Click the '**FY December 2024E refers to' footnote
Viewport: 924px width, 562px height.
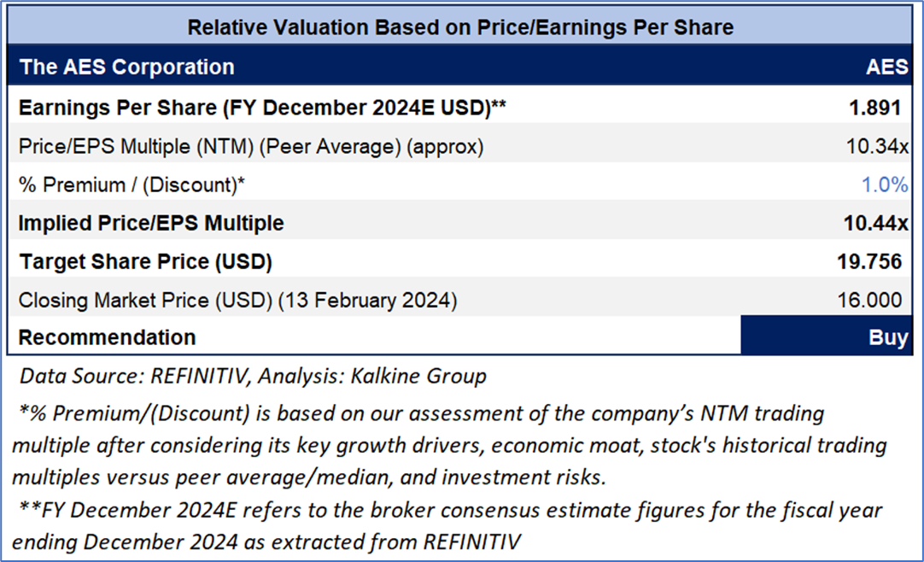click(x=450, y=511)
